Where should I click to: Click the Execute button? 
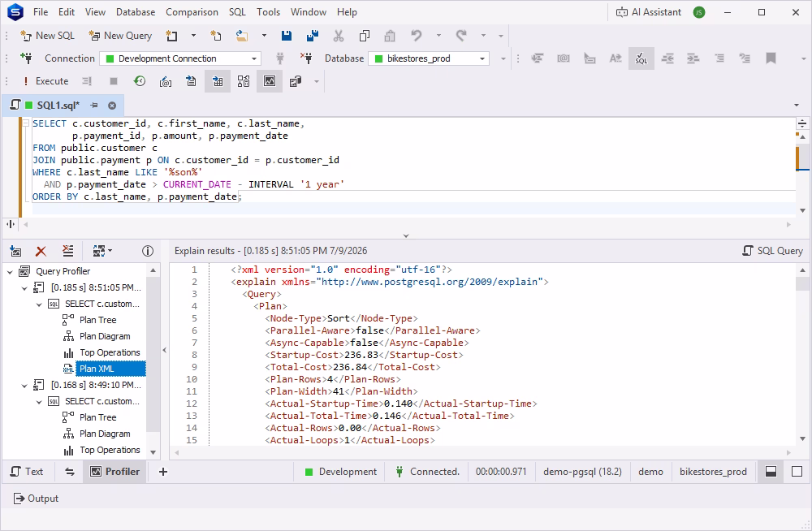click(45, 81)
